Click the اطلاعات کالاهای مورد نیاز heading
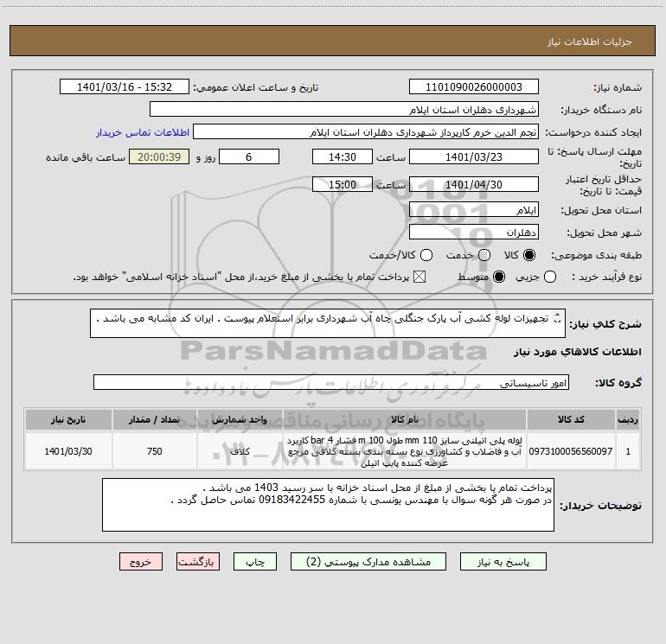This screenshot has width=666, height=644. 577,352
